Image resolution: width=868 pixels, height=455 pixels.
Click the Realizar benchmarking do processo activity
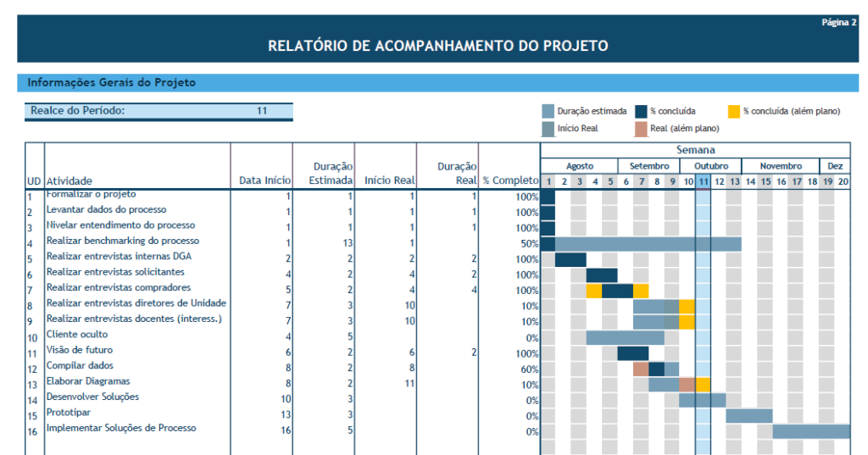(123, 241)
